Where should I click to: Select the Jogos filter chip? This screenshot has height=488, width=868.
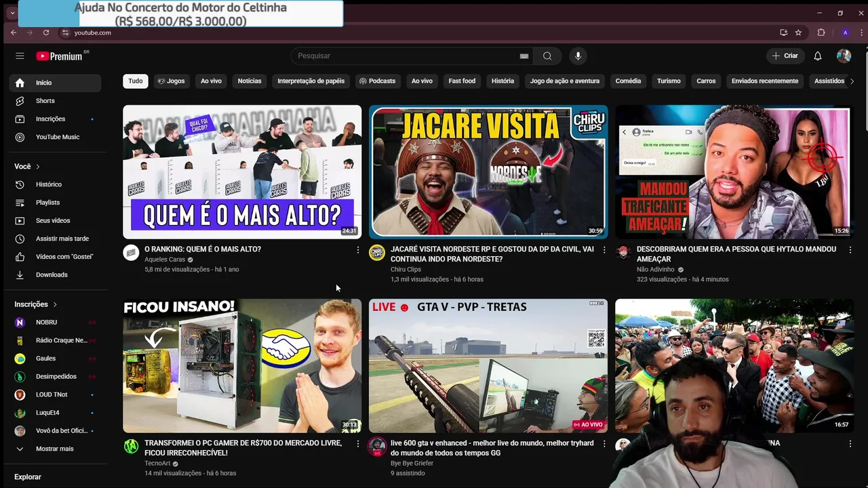[171, 81]
